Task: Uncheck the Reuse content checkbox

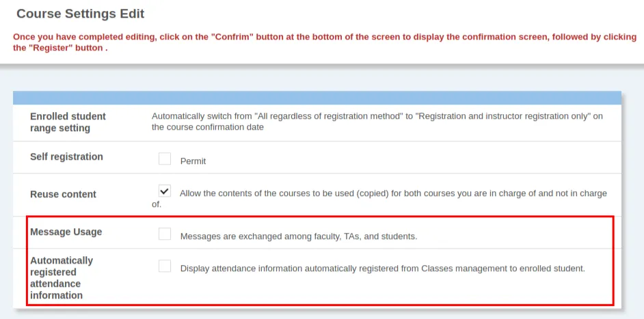Action: point(165,191)
